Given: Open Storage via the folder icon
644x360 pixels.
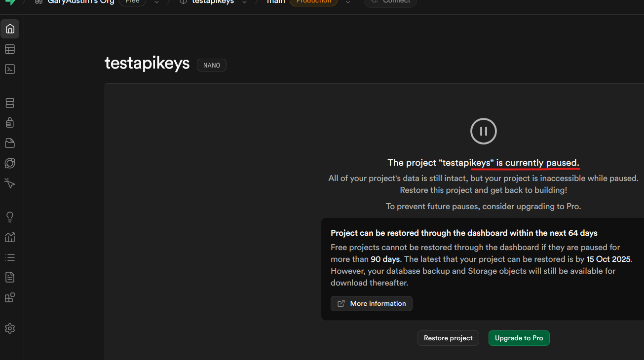Looking at the screenshot, I should 10,143.
